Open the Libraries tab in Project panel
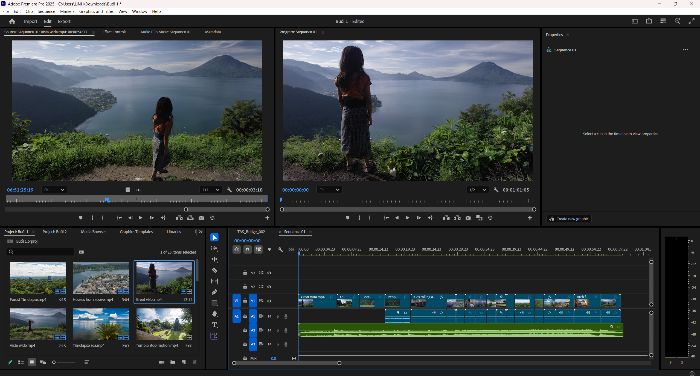The height and width of the screenshot is (376, 700). click(x=173, y=232)
